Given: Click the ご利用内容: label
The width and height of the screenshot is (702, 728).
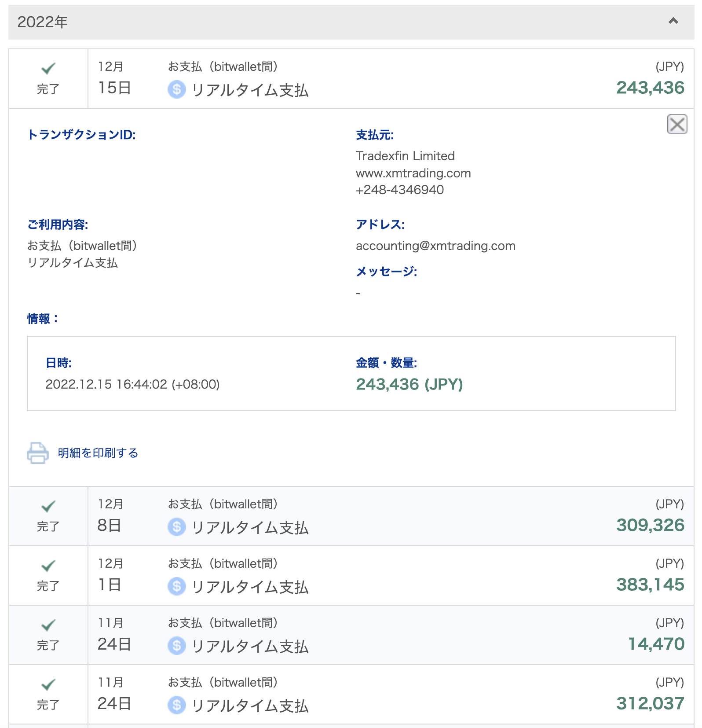Looking at the screenshot, I should [x=58, y=224].
